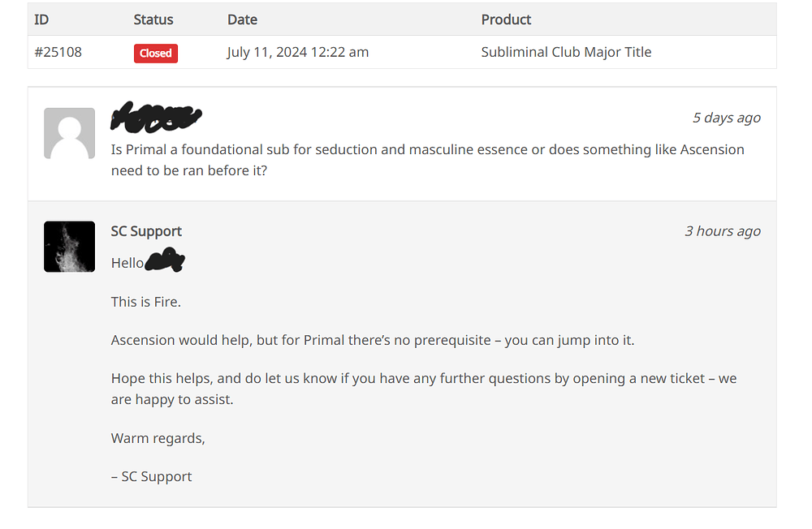Click the red Closed status badge
The image size is (812, 529).
[x=156, y=54]
